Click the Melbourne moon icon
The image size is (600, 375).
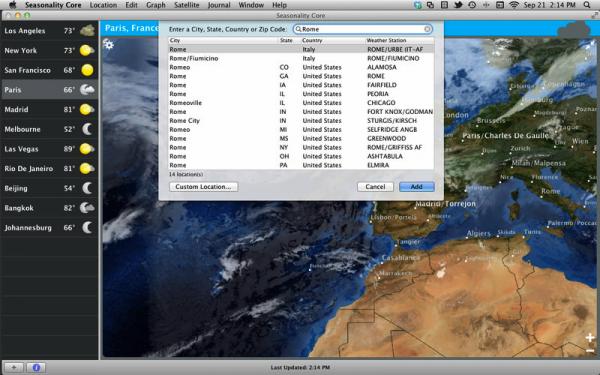point(87,129)
